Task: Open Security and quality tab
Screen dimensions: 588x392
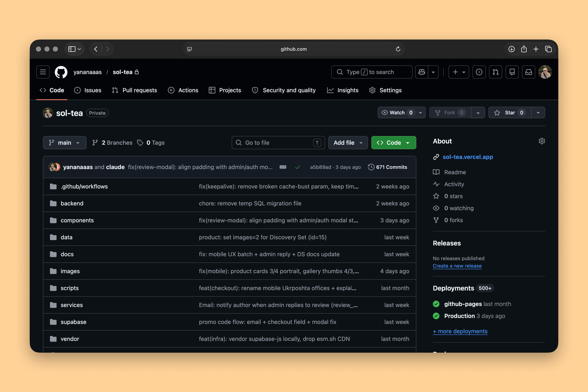Action: point(284,90)
